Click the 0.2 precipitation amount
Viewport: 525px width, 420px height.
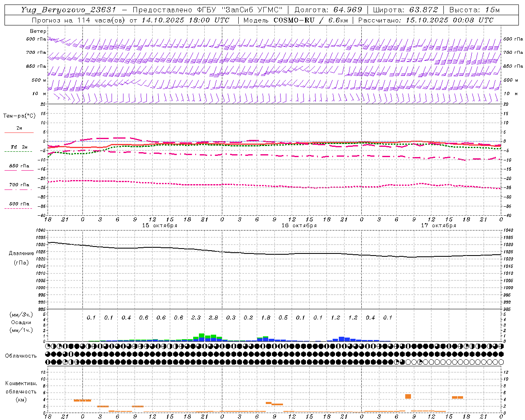[248, 318]
